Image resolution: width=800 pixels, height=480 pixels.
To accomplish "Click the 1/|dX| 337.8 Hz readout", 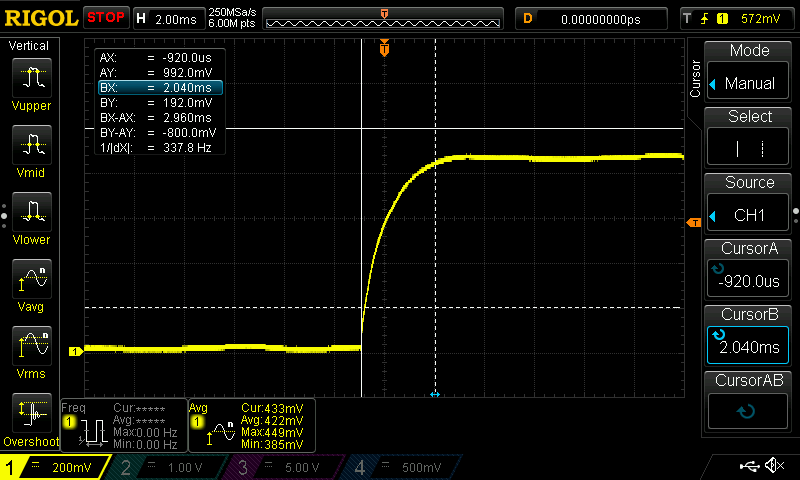I will (x=156, y=148).
